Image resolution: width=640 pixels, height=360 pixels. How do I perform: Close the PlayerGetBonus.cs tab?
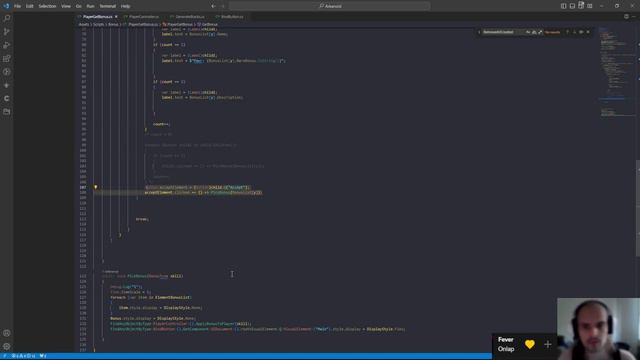pos(116,17)
